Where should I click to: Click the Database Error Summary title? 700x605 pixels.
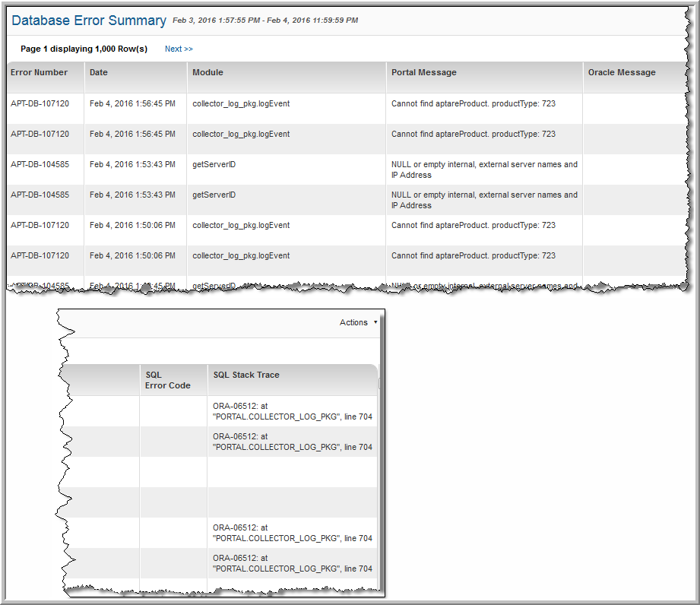[89, 21]
